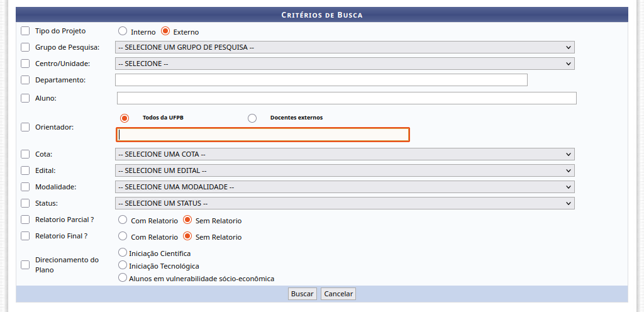
Task: Expand the Edital dropdown list
Action: click(345, 170)
